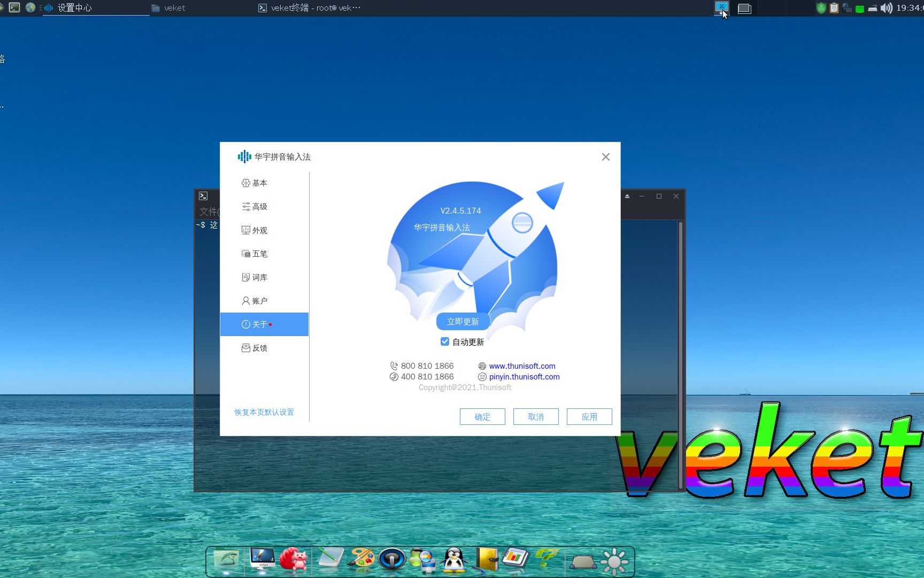
Task: Click the network monitor tray icon
Action: (846, 8)
